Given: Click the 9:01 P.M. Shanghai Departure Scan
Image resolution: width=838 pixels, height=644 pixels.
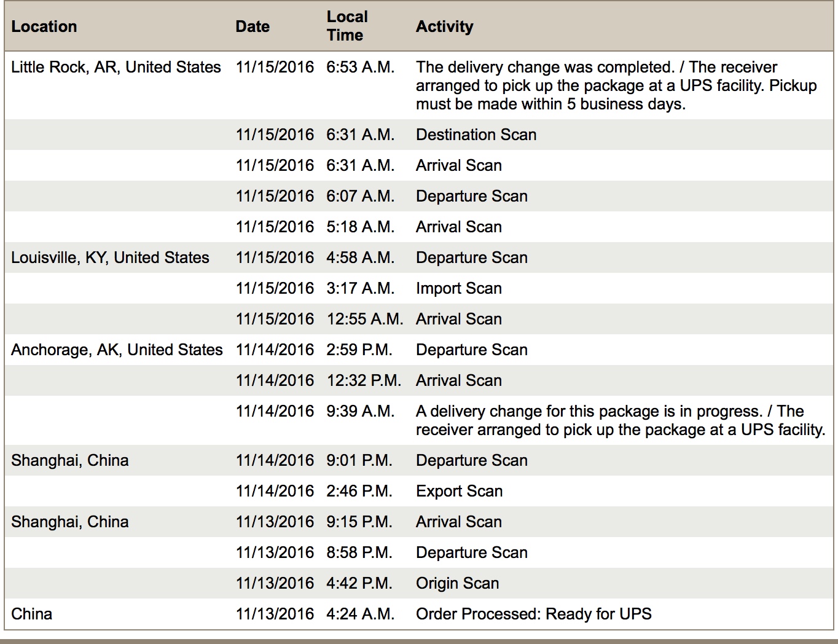Looking at the screenshot, I should [x=419, y=460].
